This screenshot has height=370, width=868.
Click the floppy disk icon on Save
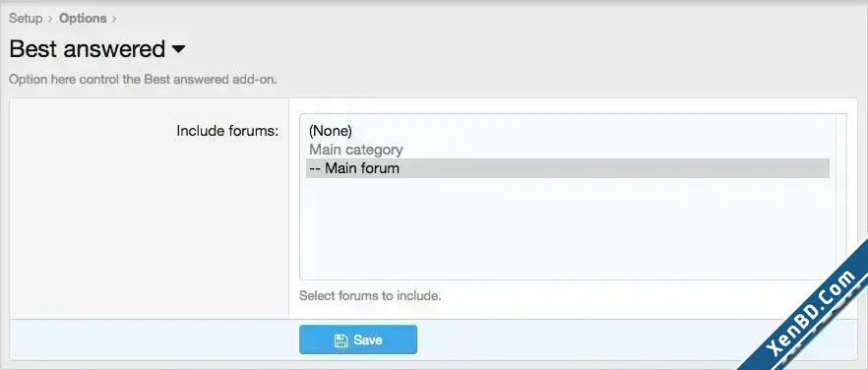[341, 340]
